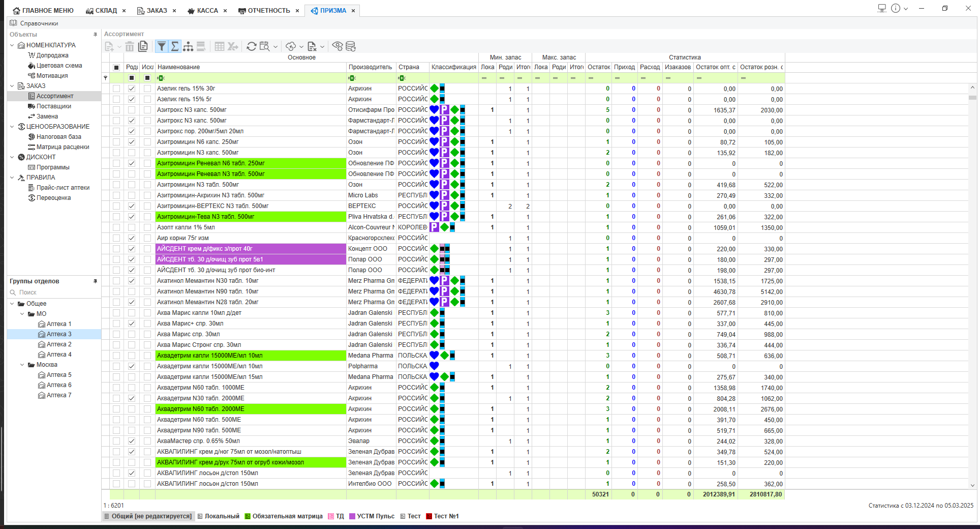Toggle first checkbox of Азелик гель 15% 30г row
Screen dimensions: 980x529
click(116, 89)
